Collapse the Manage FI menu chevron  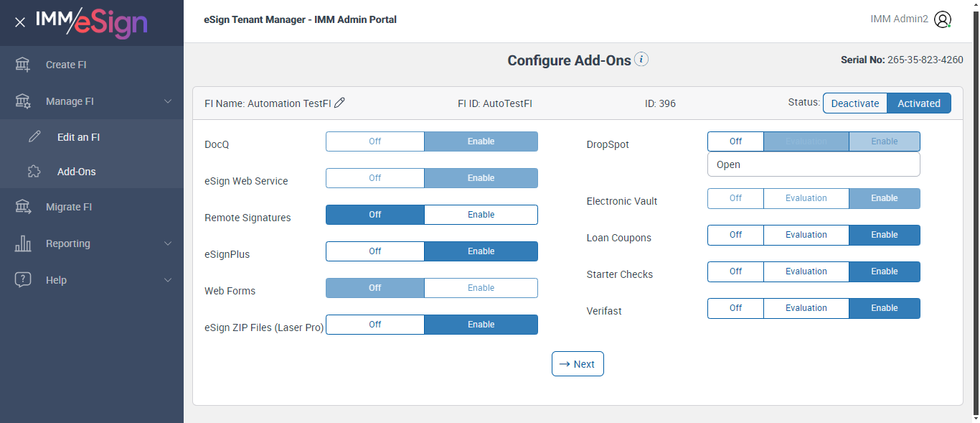click(x=168, y=101)
